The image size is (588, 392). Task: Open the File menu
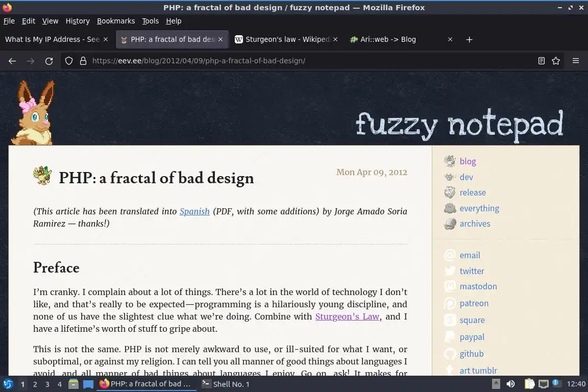[x=9, y=21]
